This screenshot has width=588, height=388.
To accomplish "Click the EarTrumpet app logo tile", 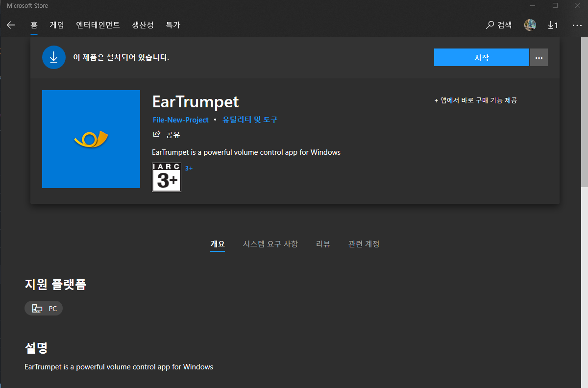I will 91,139.
